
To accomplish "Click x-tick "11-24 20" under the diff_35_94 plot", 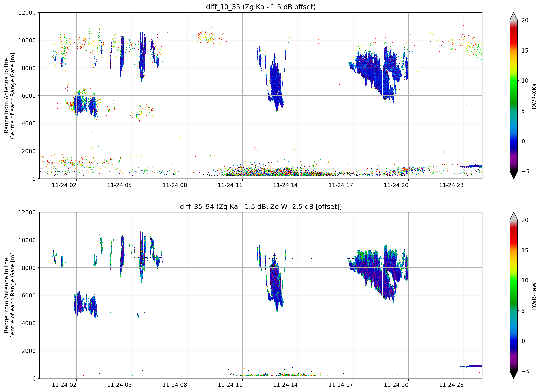I will tap(396, 385).
